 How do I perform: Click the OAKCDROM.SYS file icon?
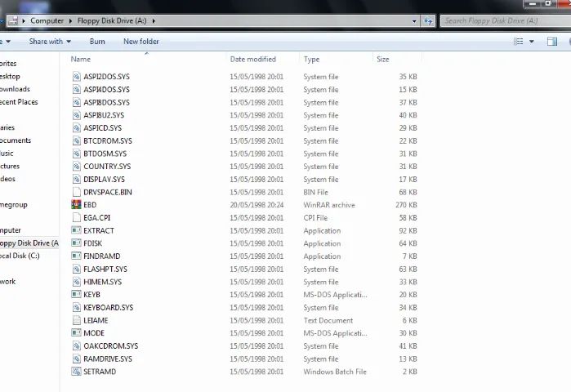[x=76, y=345]
